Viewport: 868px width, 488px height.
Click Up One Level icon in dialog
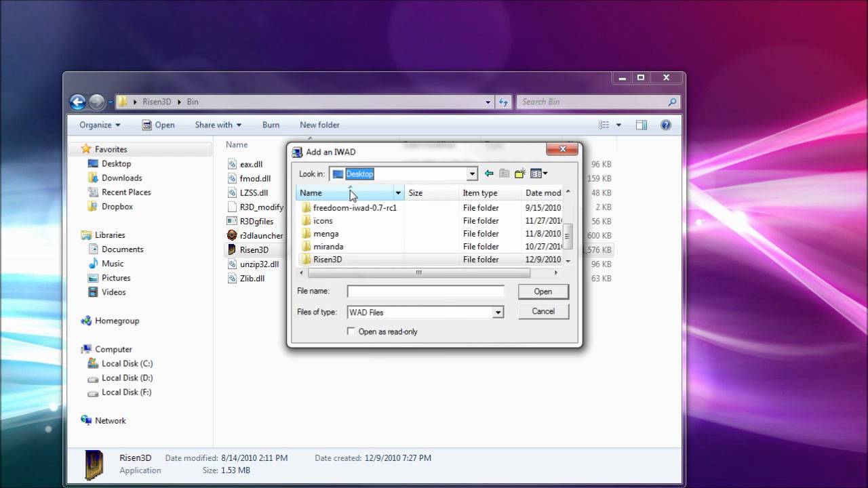point(504,174)
